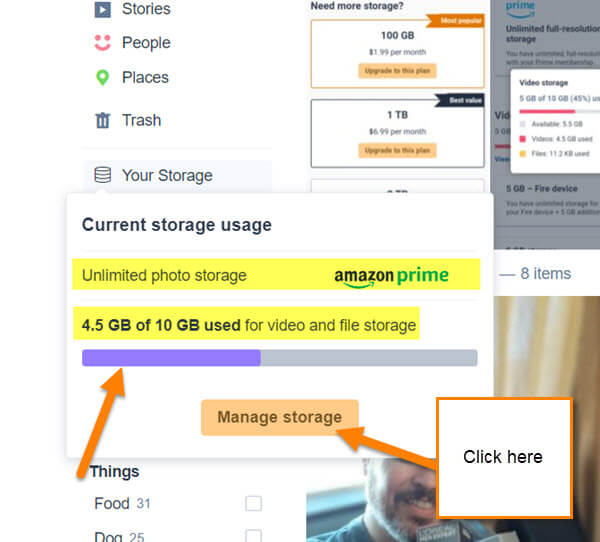Upgrade to the 1 TB plan
This screenshot has width=600, height=542.
(397, 150)
